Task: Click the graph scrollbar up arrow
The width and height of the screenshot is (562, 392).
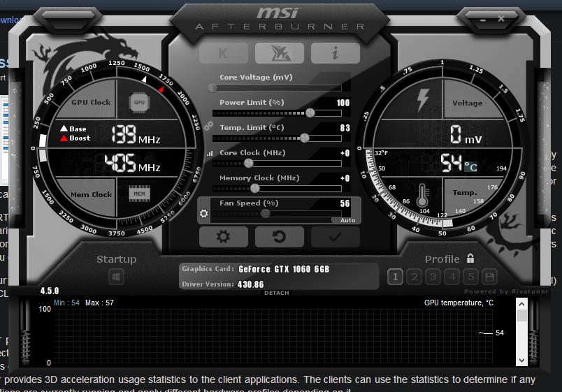Action: coord(521,304)
